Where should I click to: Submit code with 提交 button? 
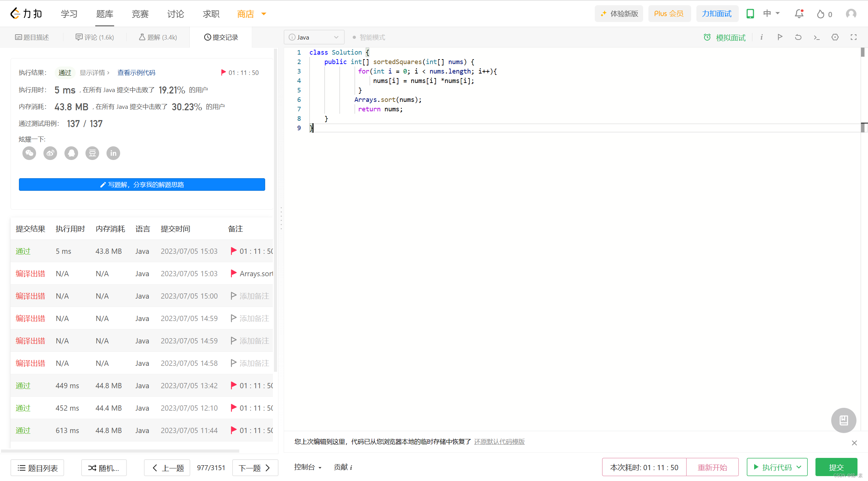(x=836, y=467)
